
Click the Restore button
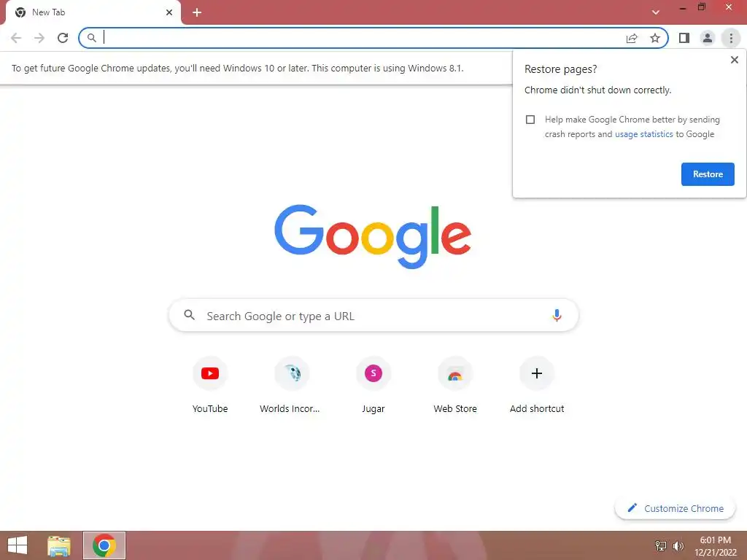pos(708,174)
